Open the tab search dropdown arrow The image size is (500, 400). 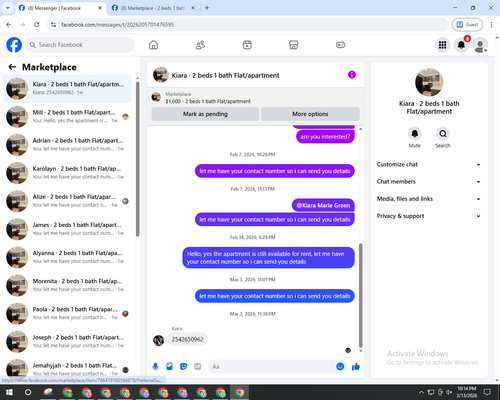pos(7,8)
